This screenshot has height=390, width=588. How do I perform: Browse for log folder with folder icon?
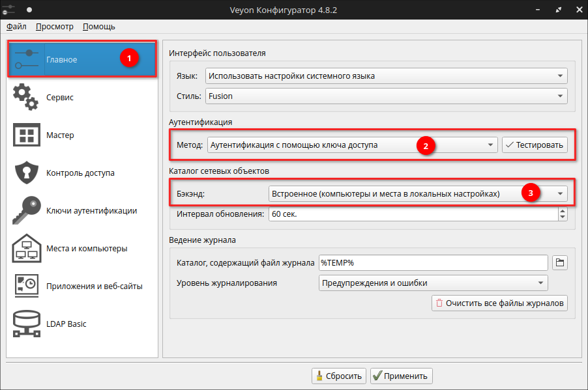560,262
